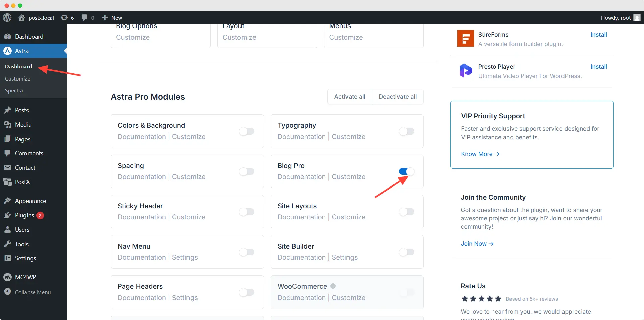Open Colors & Background Documentation link
Screen dimensions: 644x320
[x=142, y=137]
